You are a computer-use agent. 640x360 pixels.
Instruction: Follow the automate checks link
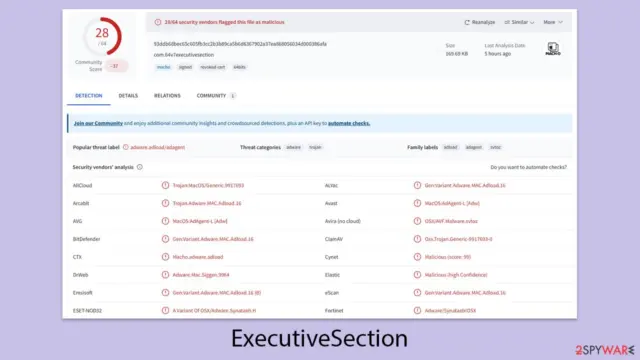(x=349, y=123)
